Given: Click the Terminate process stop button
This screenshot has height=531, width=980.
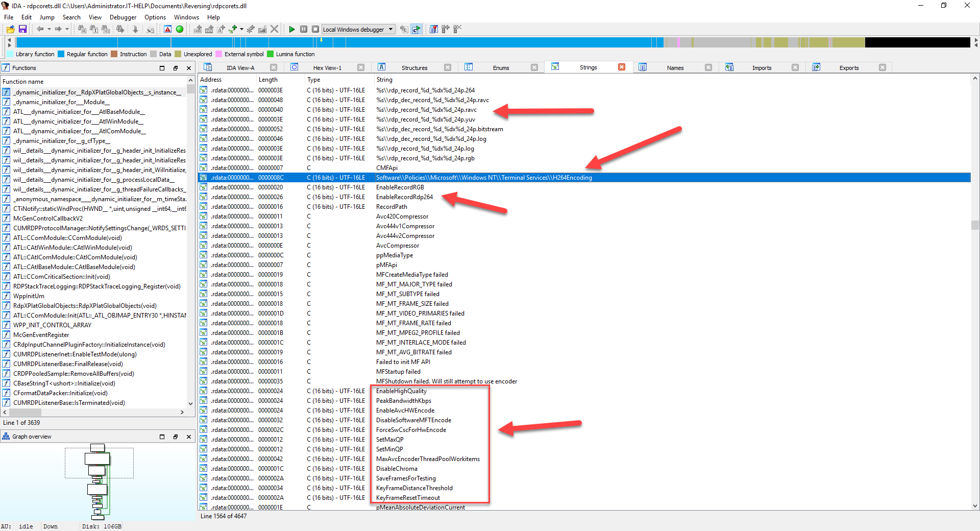Looking at the screenshot, I should click(x=315, y=29).
